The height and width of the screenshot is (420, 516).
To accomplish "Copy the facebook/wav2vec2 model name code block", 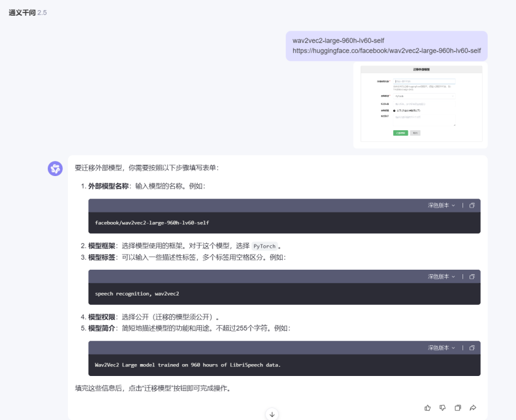I will (472, 206).
